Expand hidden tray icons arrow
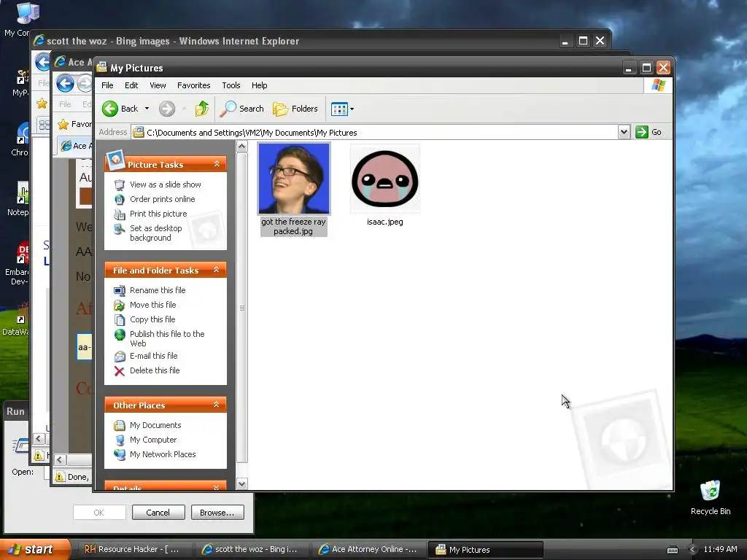Image resolution: width=747 pixels, height=560 pixels. coord(693,550)
